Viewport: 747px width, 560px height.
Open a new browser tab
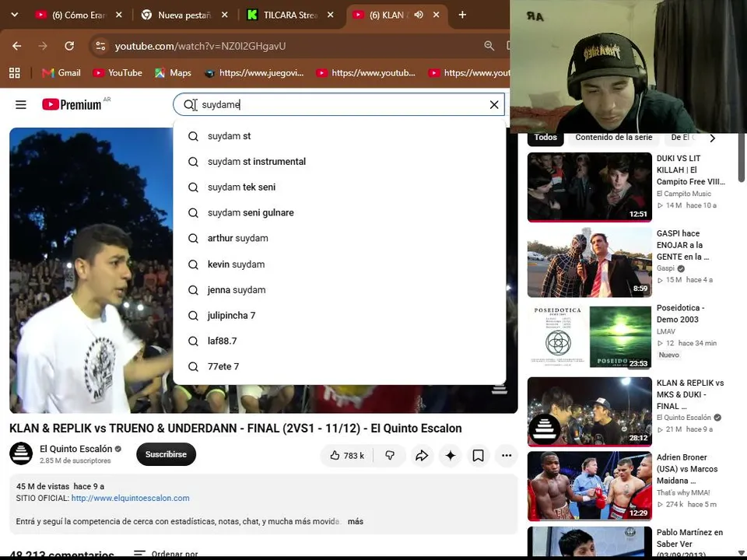pos(462,15)
